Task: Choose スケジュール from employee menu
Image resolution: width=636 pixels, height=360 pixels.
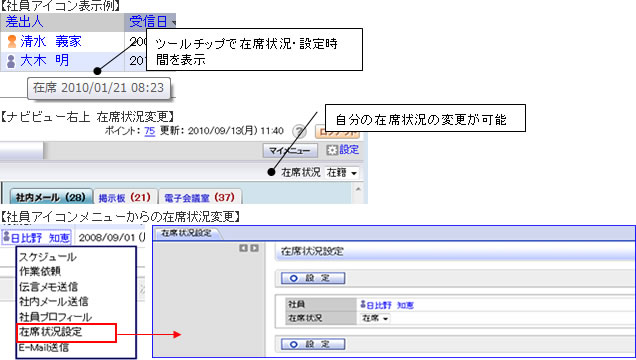Action: (x=47, y=257)
